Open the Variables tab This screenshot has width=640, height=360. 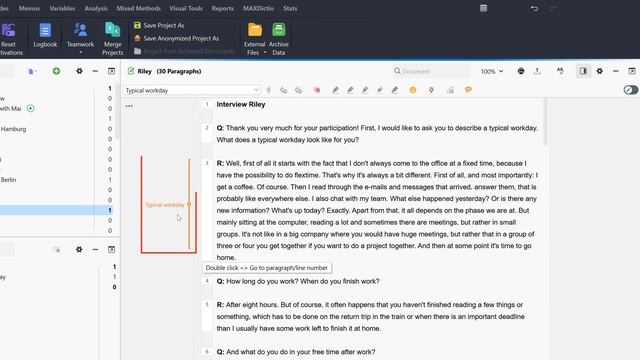62,8
